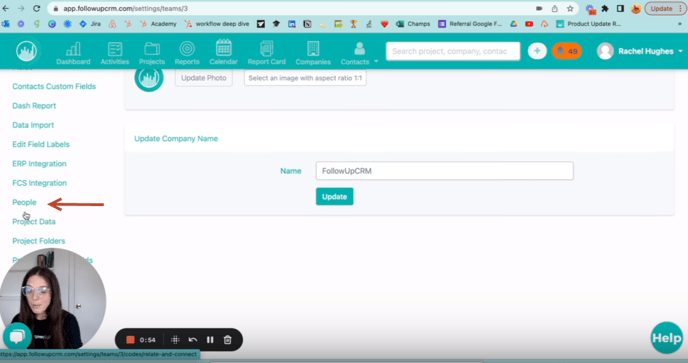Show more bookmarks chevron
Image resolution: width=688 pixels, height=363 pixels.
(680, 24)
